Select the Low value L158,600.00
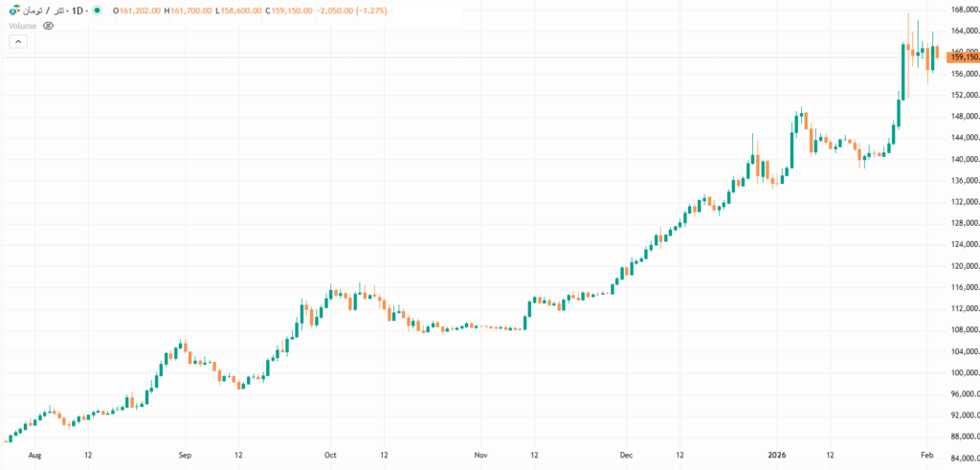 click(238, 11)
